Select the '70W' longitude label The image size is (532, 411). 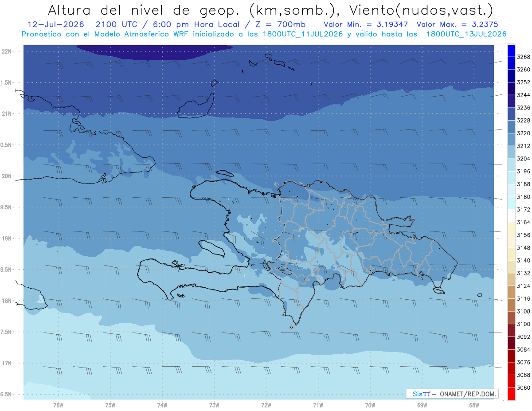tap(370, 405)
